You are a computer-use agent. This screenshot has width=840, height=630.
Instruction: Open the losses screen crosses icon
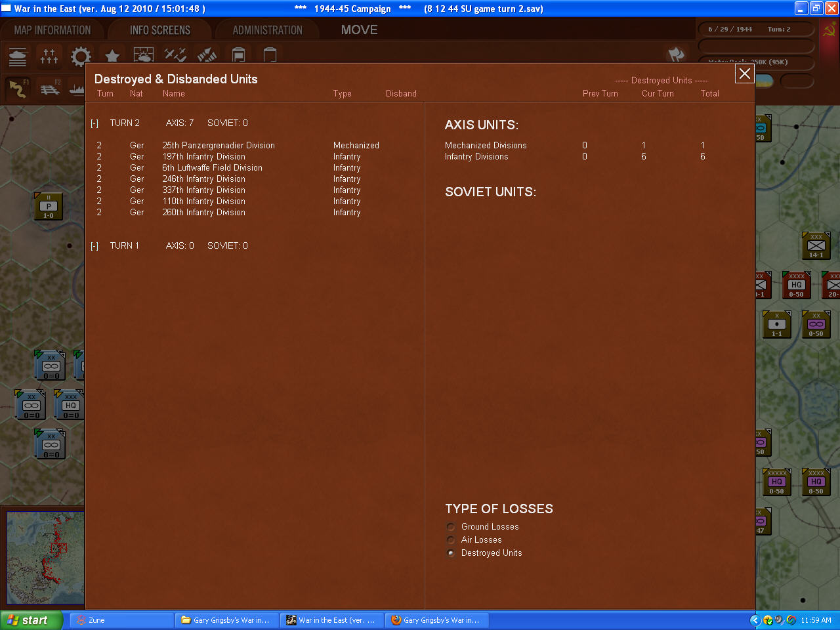click(x=49, y=57)
